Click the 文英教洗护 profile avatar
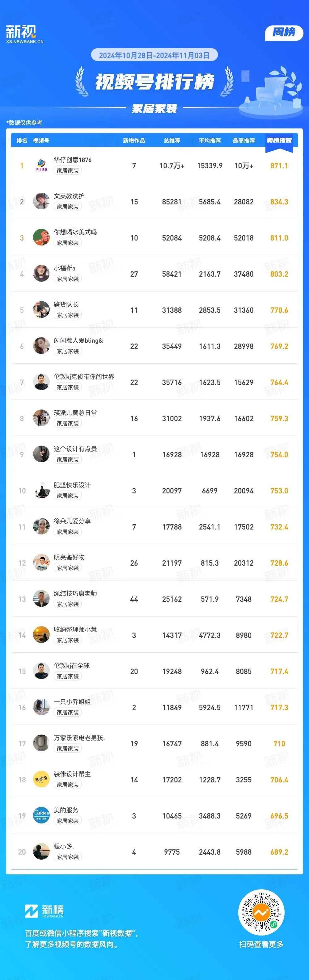 coord(41,201)
